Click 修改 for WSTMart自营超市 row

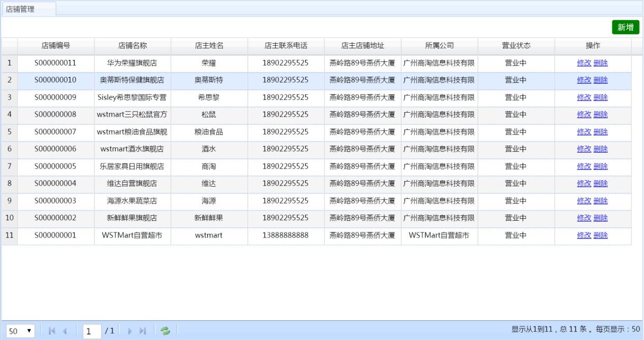pos(584,235)
